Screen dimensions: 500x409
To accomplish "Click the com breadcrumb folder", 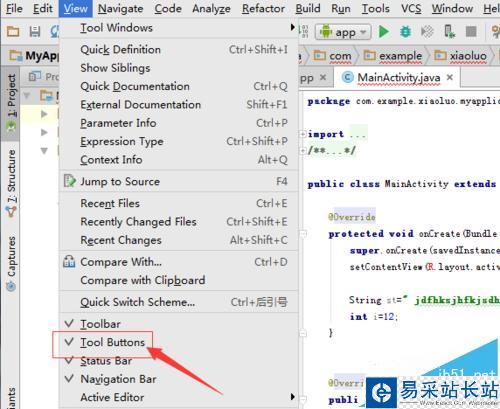I will tap(333, 56).
